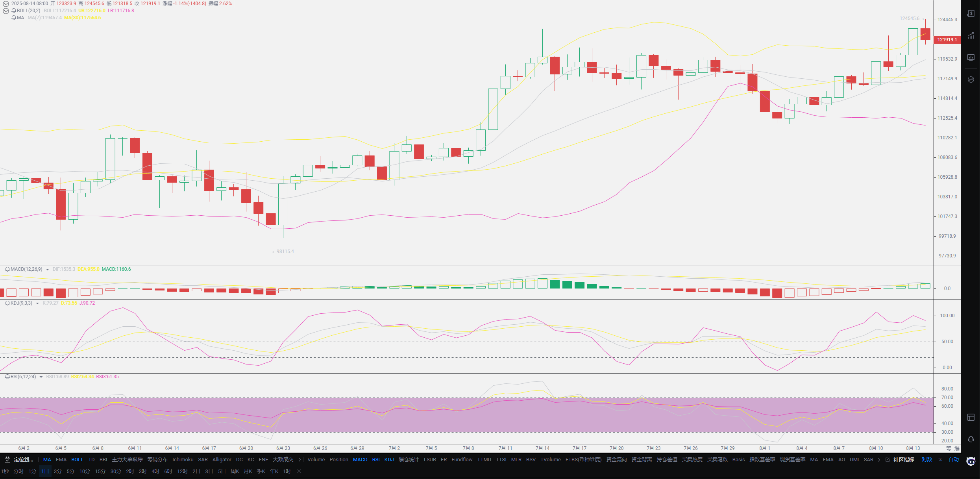Open the 社区指标 community indicators popout icon
Screen dimensions: 980x479
[888, 460]
